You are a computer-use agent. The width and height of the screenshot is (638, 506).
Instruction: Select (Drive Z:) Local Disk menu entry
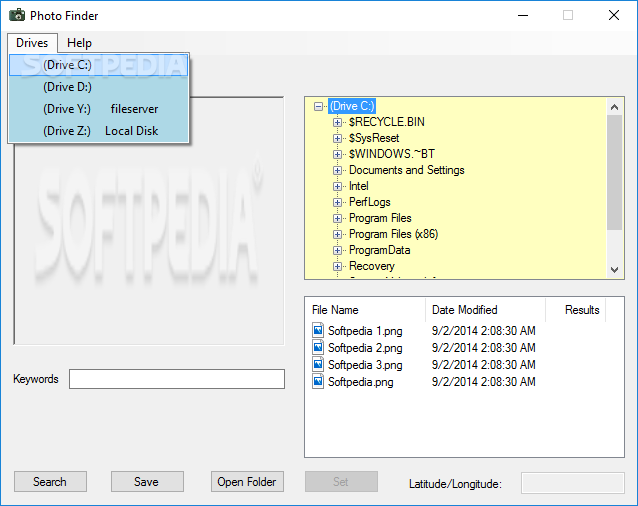click(99, 131)
